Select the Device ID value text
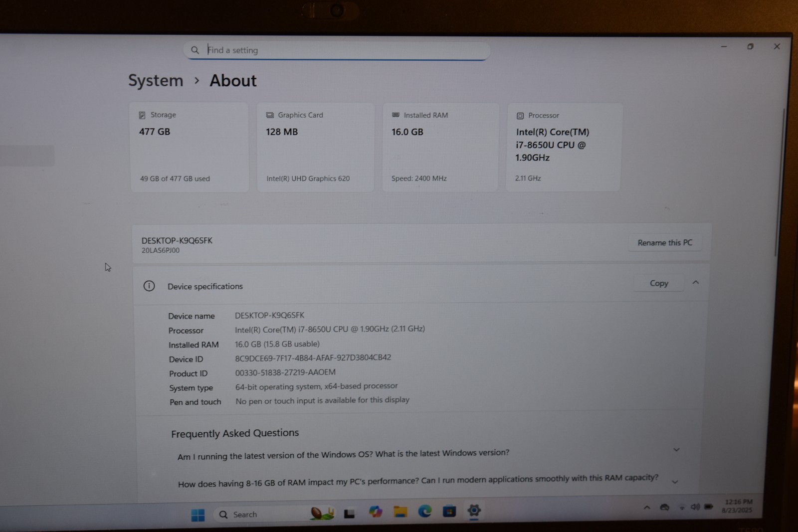This screenshot has width=798, height=532. [313, 358]
